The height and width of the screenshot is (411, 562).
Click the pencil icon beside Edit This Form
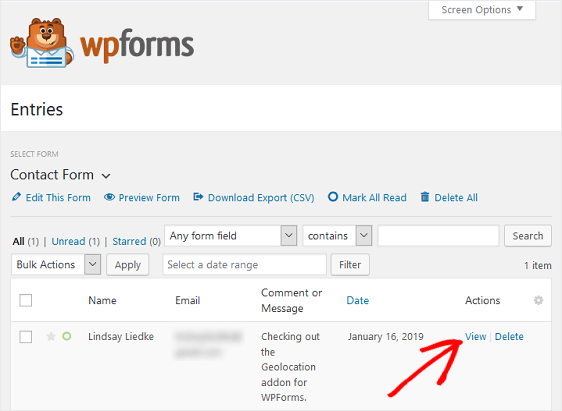point(16,197)
